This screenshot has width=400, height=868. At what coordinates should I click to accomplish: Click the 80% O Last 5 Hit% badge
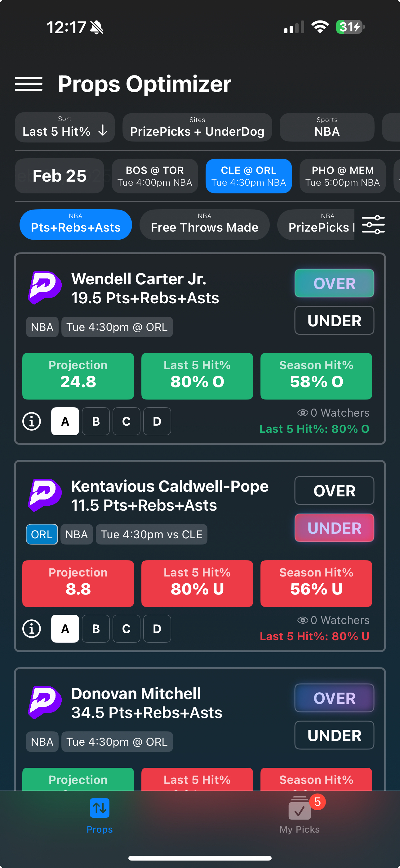coord(197,376)
